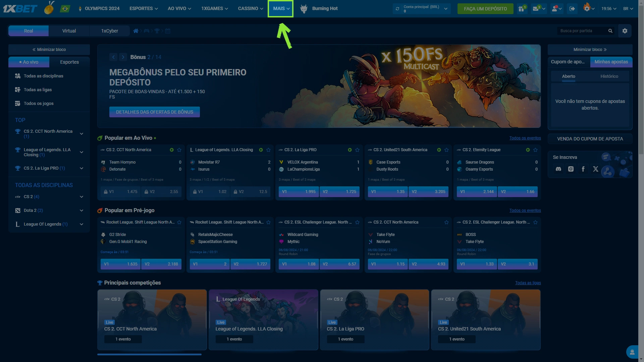Viewport: 644px width, 362px height.
Task: Favorite the CS 2. United21 South America match
Action: [x=446, y=150]
